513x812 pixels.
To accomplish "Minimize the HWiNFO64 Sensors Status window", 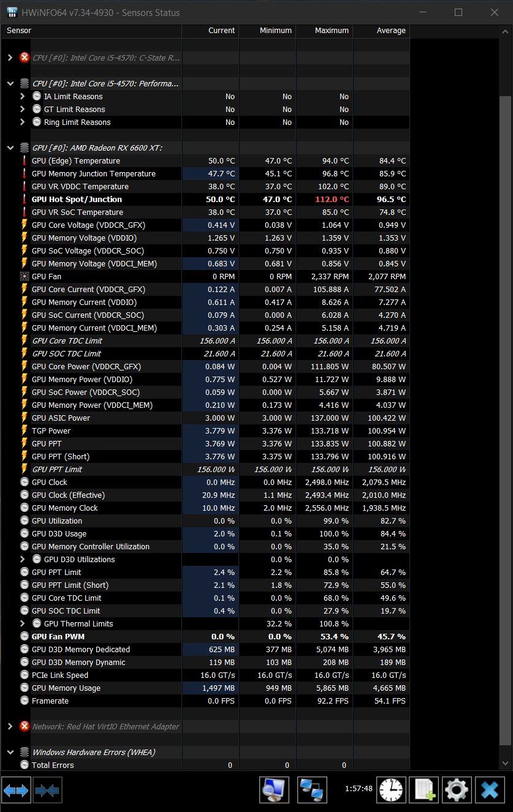I will pos(423,12).
